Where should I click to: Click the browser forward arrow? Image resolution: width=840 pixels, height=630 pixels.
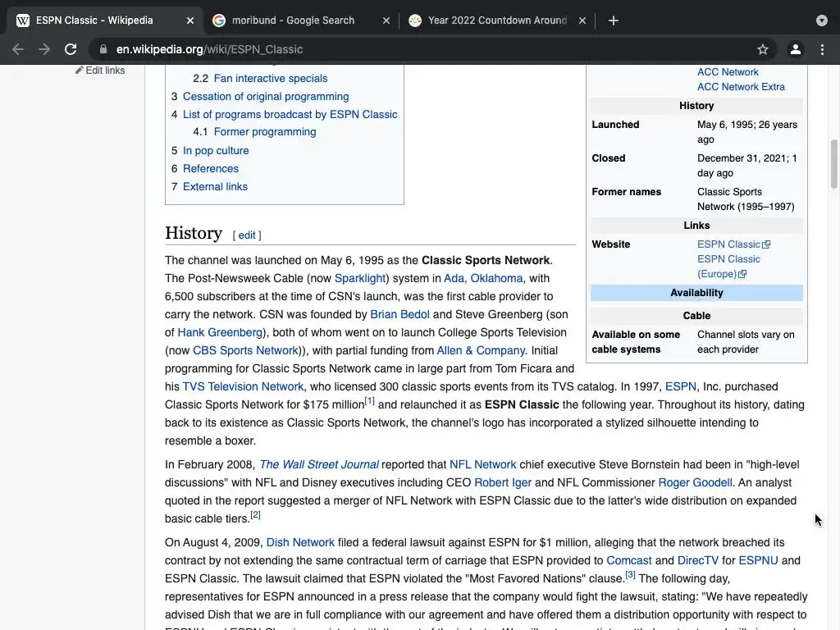pos(44,49)
